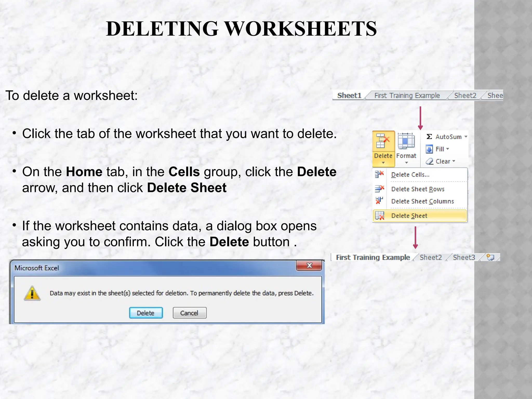Choose Delete Cells… from the menu
Screen dimensions: 532x399
coord(420,175)
